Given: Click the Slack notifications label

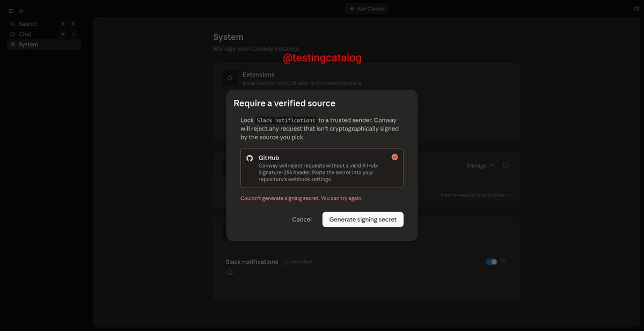Looking at the screenshot, I should pos(252,262).
